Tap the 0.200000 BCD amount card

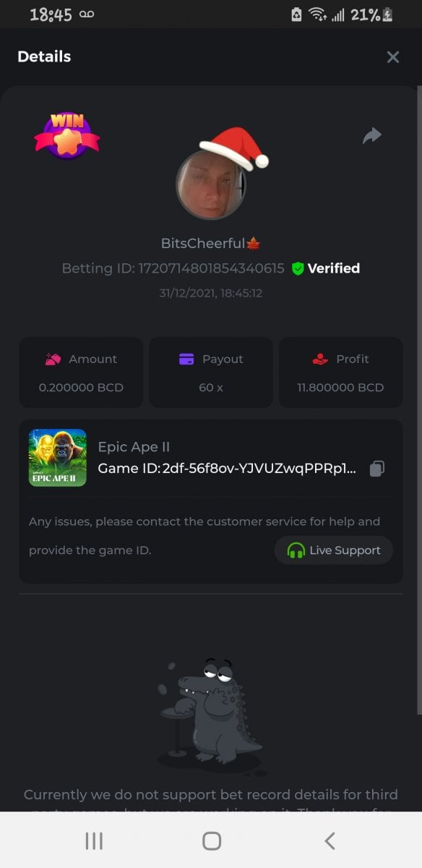point(81,372)
